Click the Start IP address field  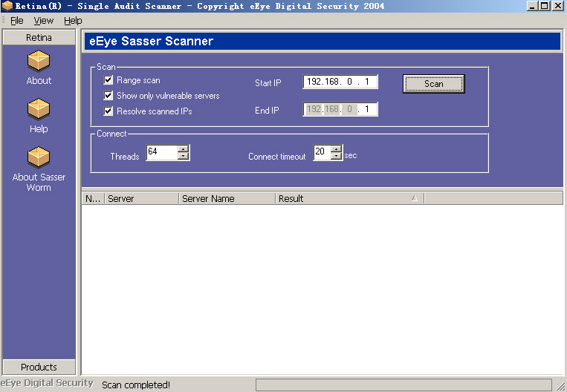tap(340, 82)
